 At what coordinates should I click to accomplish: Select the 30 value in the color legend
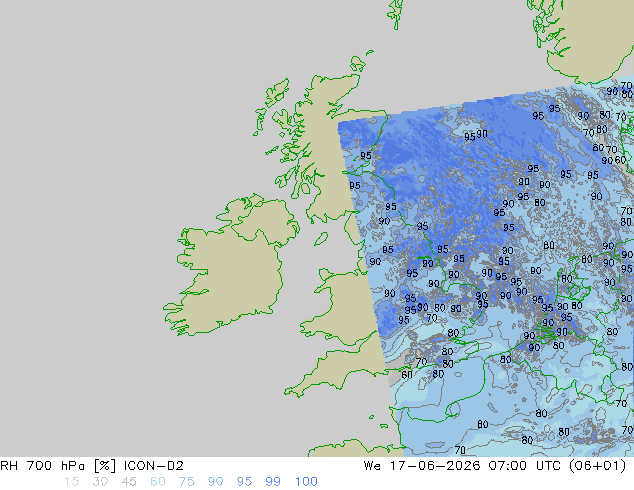pyautogui.click(x=100, y=482)
